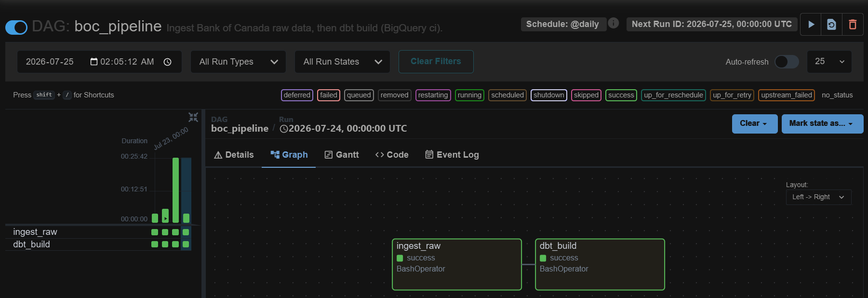Screen dimensions: 868x298
Task: Click the Next Run ID badge
Action: (x=712, y=24)
